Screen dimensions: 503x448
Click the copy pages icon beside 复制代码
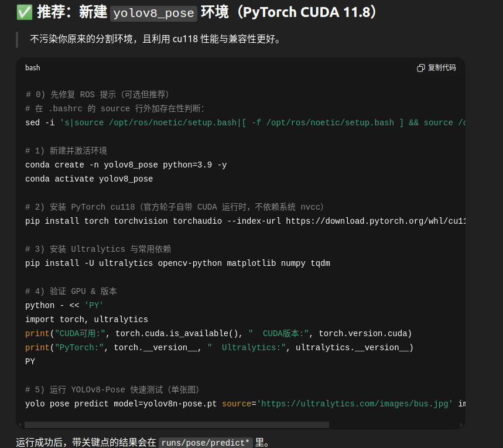pyautogui.click(x=421, y=68)
